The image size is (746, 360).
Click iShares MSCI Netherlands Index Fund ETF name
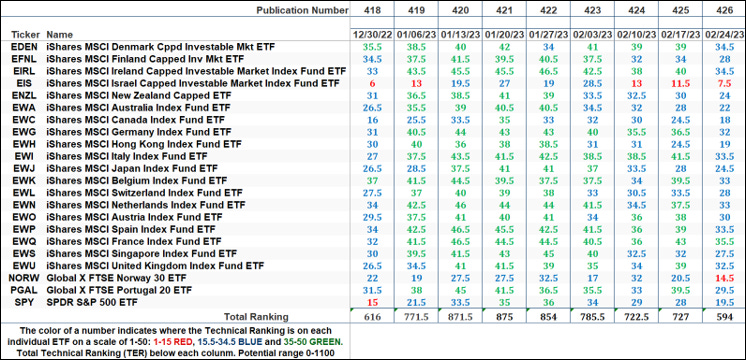pos(146,205)
